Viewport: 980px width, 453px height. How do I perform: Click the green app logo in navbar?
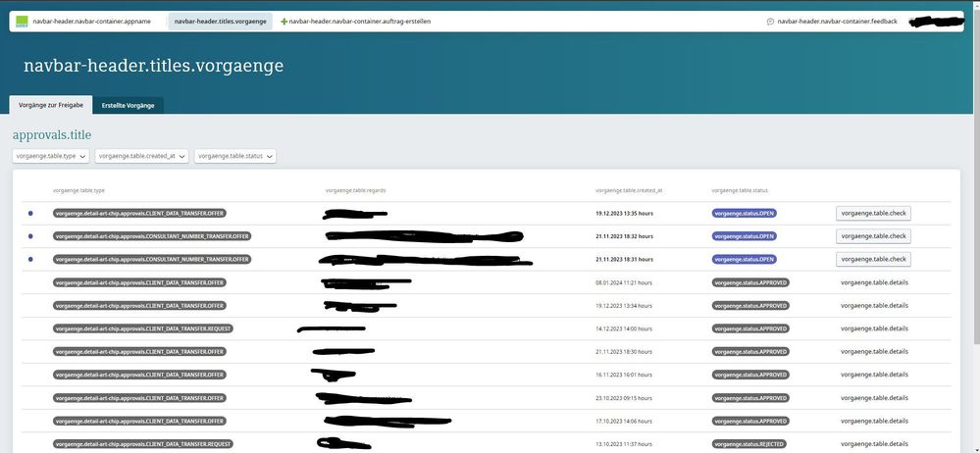click(x=22, y=21)
